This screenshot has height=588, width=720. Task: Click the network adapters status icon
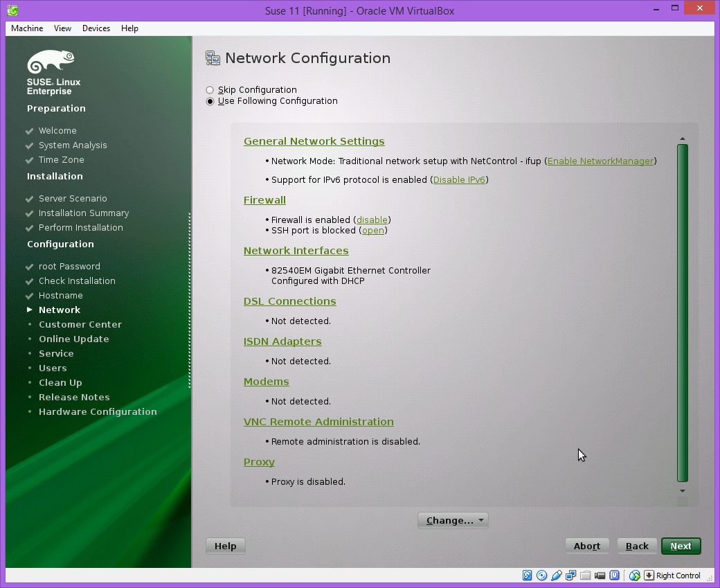[x=570, y=575]
